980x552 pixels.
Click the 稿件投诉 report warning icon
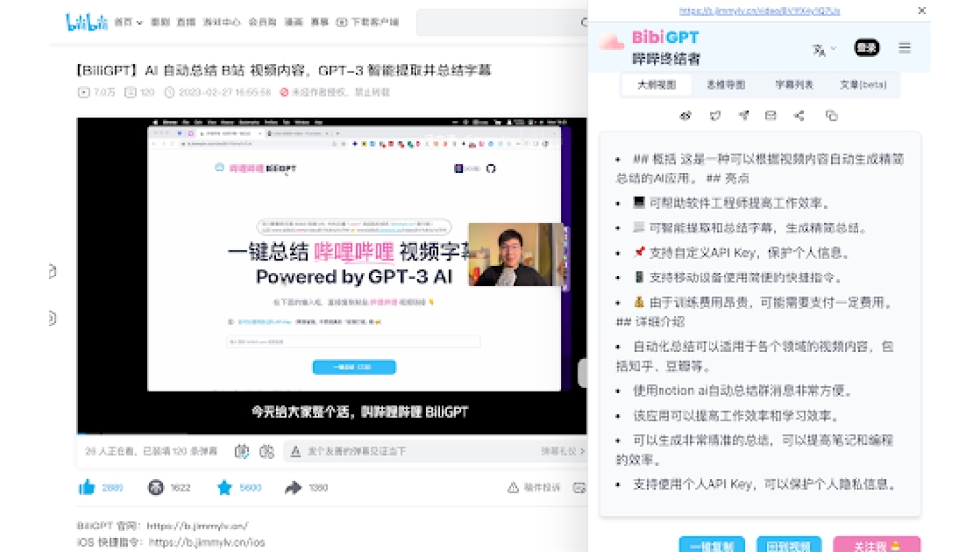click(x=514, y=487)
